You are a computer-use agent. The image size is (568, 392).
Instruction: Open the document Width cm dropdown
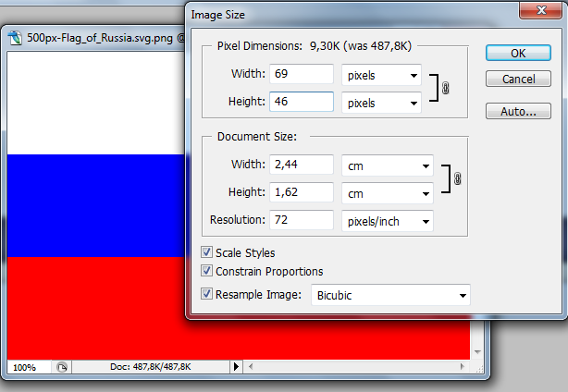[x=388, y=165]
